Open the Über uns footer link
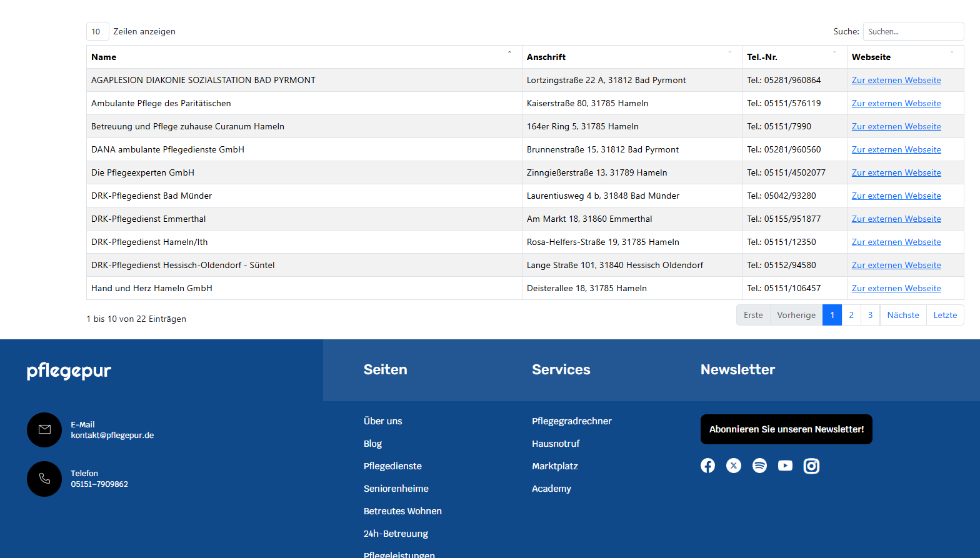This screenshot has height=558, width=980. pos(383,421)
